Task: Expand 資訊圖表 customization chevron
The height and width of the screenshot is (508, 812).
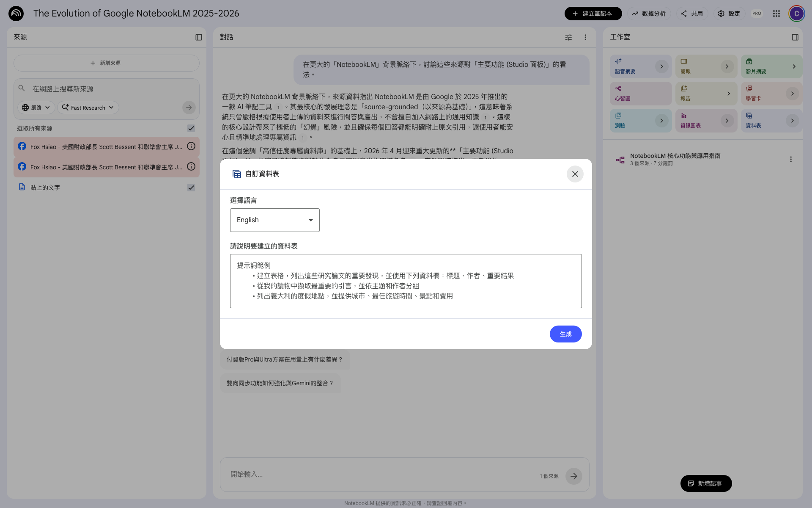Action: tap(727, 121)
